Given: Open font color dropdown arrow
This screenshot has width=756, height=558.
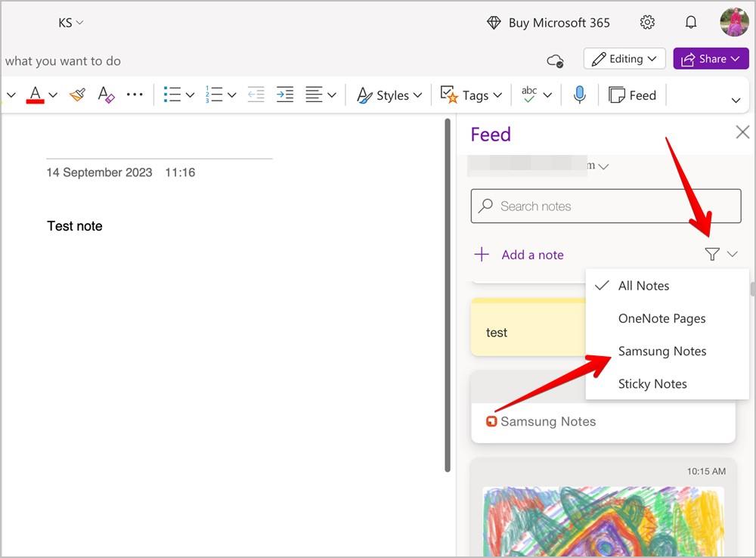Looking at the screenshot, I should [54, 95].
